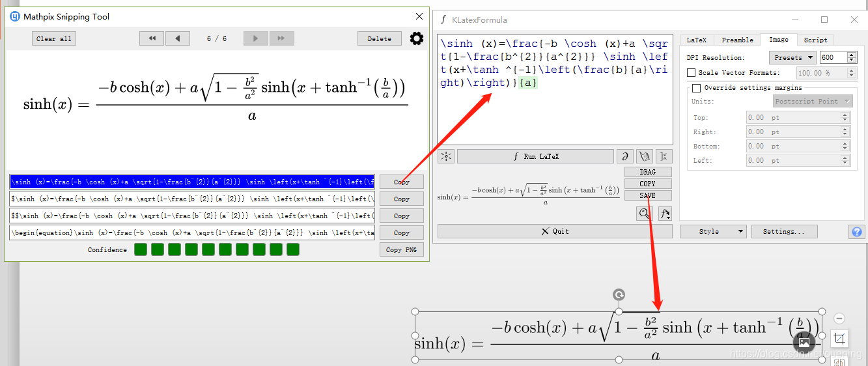This screenshot has height=366, width=868.
Task: Open the DPI Presets dropdown
Action: [792, 57]
